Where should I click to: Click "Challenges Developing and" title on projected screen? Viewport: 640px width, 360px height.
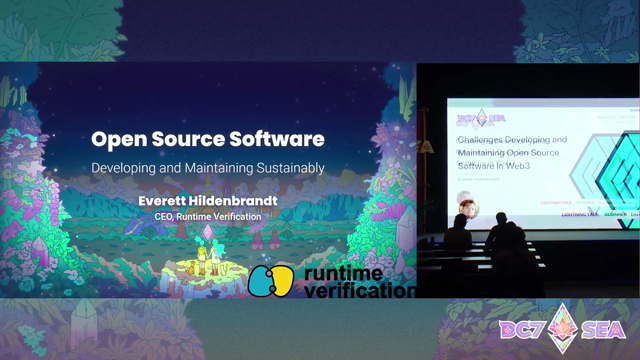512,140
